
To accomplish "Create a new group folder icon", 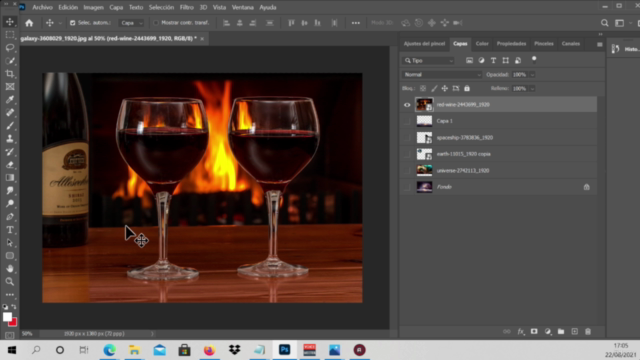I will pos(561,331).
